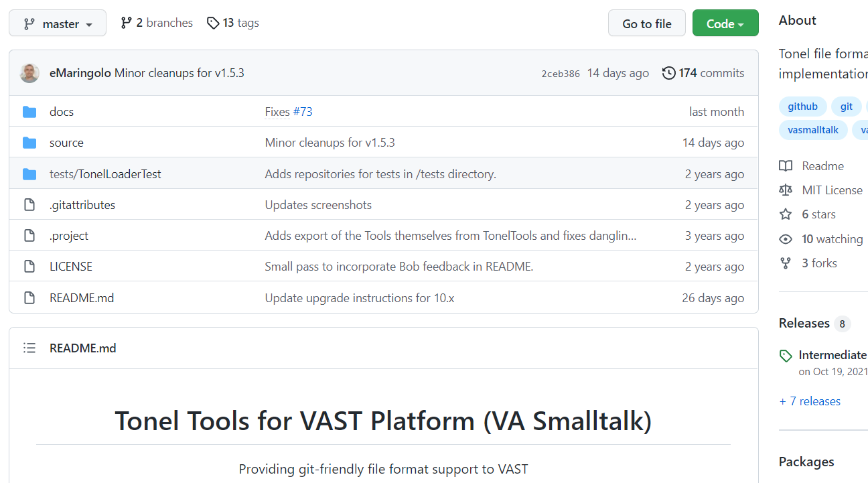Click eMaringolo's avatar thumbnail
Viewport: 868px width, 483px height.
pyautogui.click(x=29, y=73)
